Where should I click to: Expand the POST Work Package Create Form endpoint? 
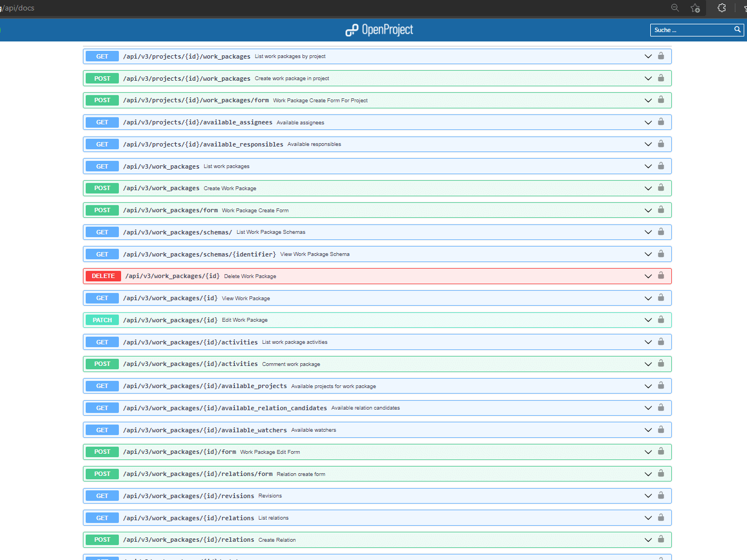[x=647, y=210]
